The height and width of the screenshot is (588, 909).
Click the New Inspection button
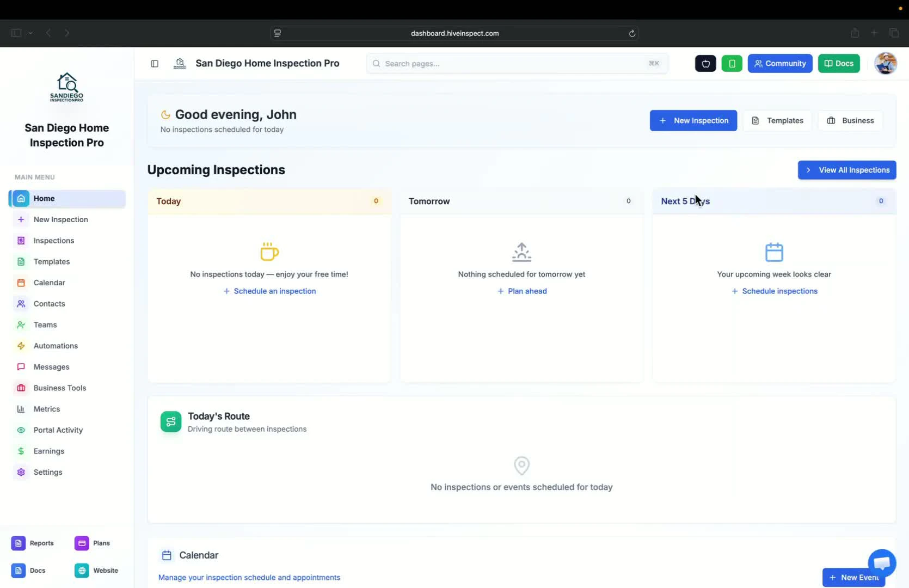[x=693, y=120]
